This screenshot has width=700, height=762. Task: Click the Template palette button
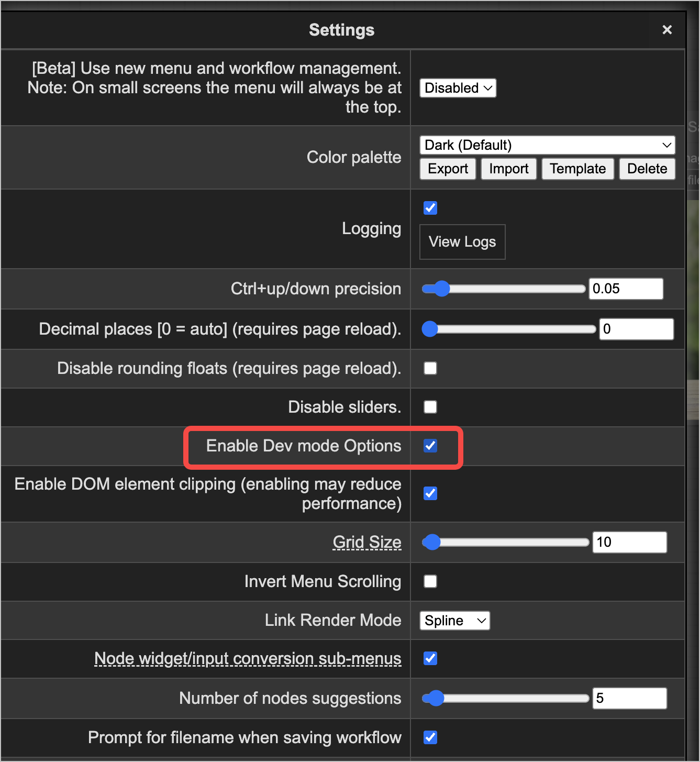click(x=578, y=169)
